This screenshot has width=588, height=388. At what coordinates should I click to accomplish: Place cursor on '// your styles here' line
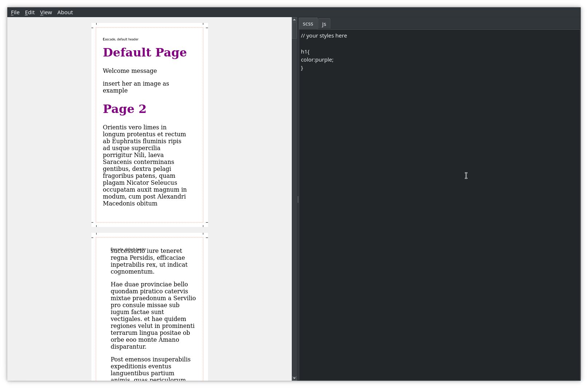pos(324,36)
